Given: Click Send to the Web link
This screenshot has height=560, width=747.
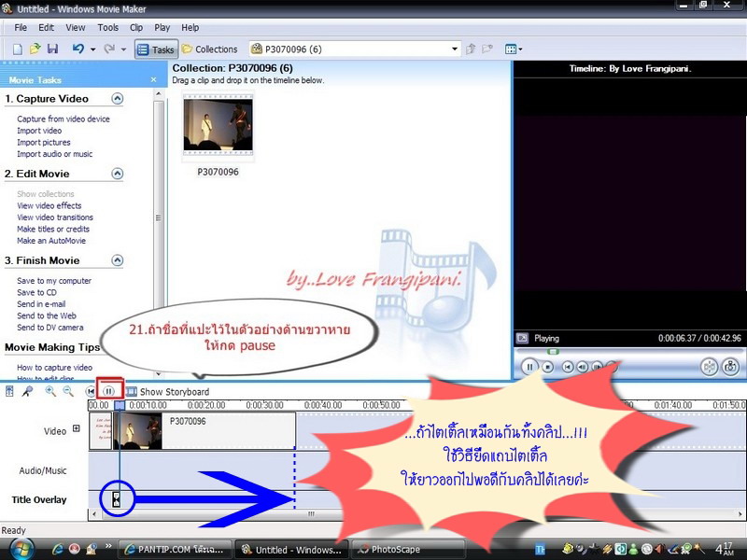Looking at the screenshot, I should click(46, 315).
